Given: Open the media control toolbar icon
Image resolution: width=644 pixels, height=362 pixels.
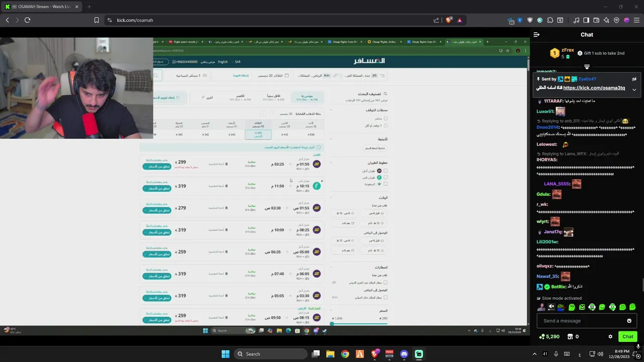Looking at the screenshot, I should point(576,20).
